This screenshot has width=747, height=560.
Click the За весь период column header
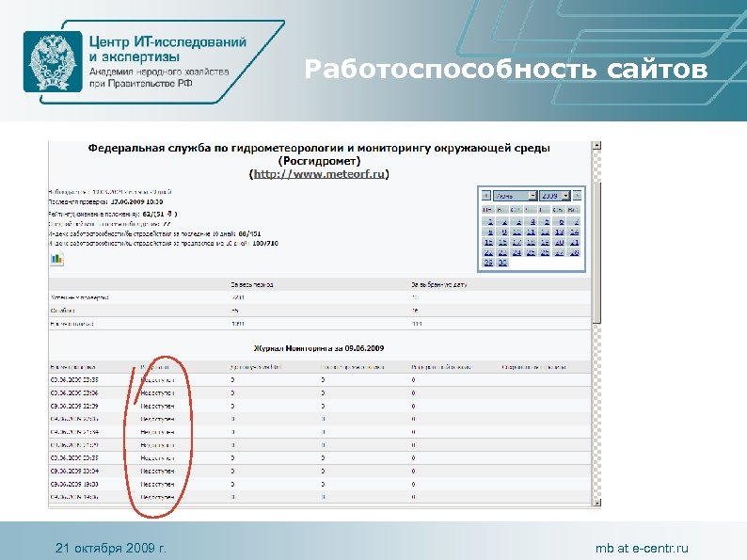click(252, 284)
